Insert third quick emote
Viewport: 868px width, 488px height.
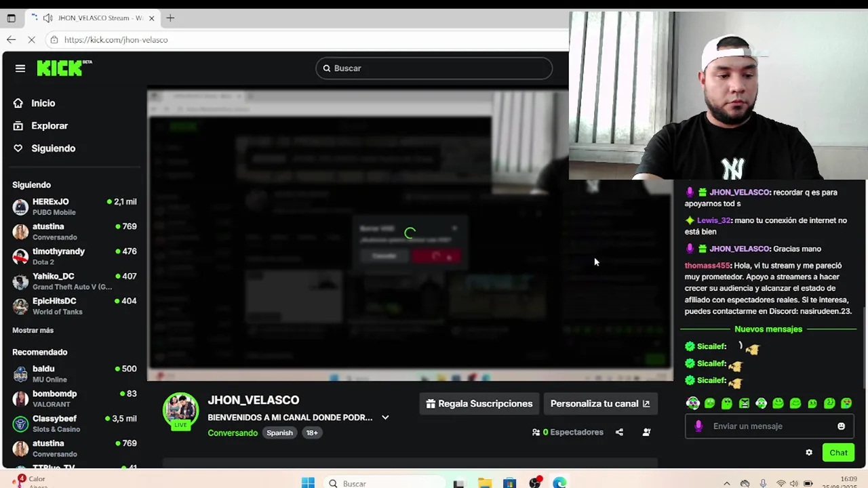pyautogui.click(x=727, y=403)
